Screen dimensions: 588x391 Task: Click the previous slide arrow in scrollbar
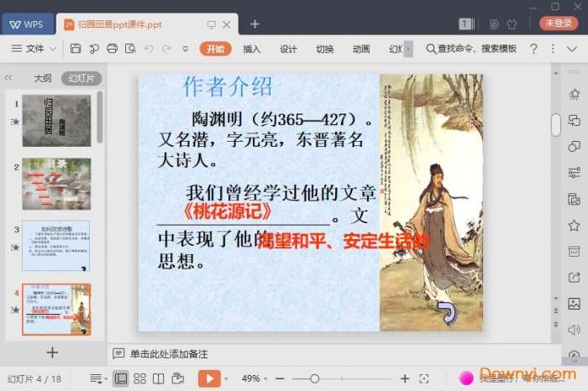(556, 310)
